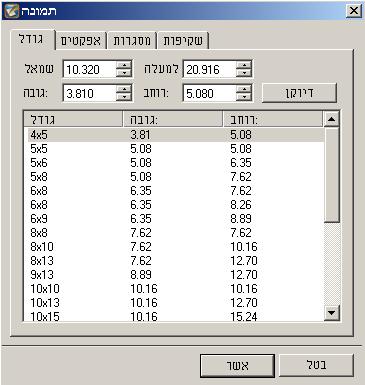365x385 pixels.
Task: Select the 5x8 size row
Action: pyautogui.click(x=175, y=177)
